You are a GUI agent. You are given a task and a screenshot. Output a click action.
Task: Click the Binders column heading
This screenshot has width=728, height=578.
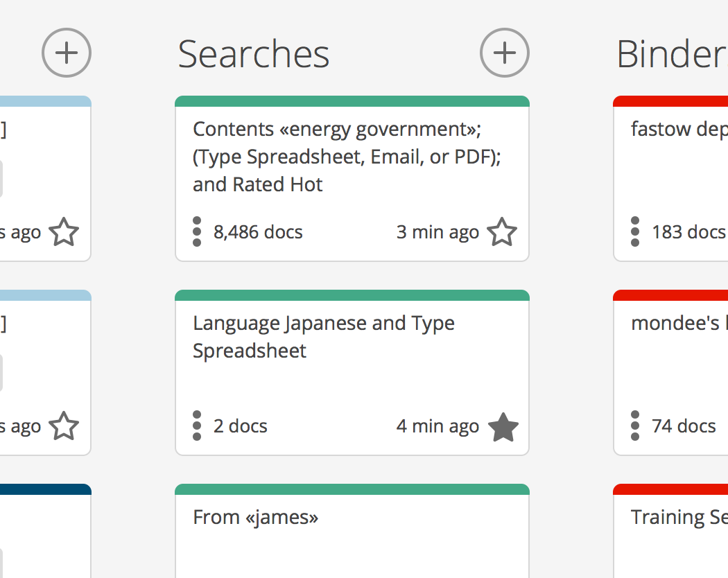(x=673, y=54)
